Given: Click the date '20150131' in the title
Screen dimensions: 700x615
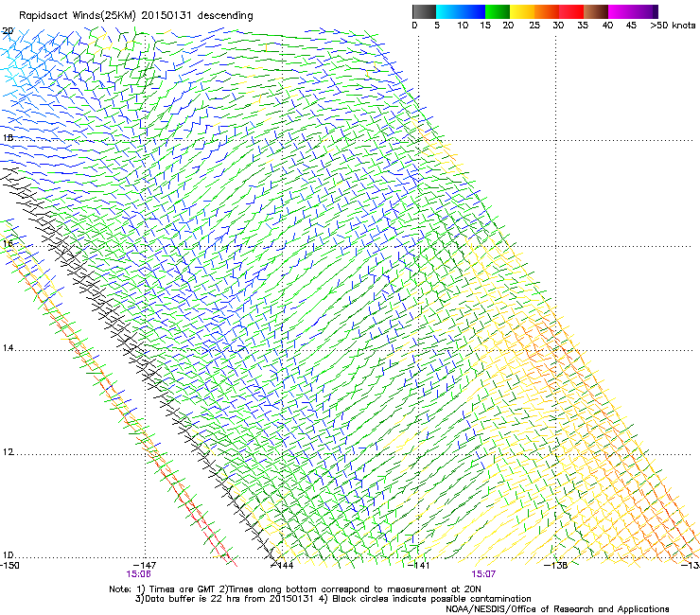Looking at the screenshot, I should click(166, 15).
